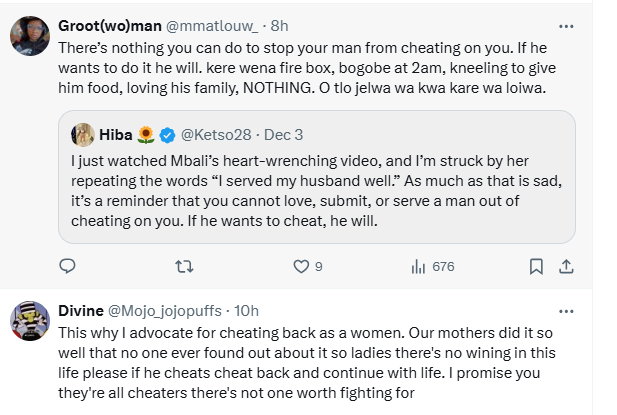This screenshot has width=617, height=415.
Task: Like the tweet with 9 likes
Action: click(300, 266)
